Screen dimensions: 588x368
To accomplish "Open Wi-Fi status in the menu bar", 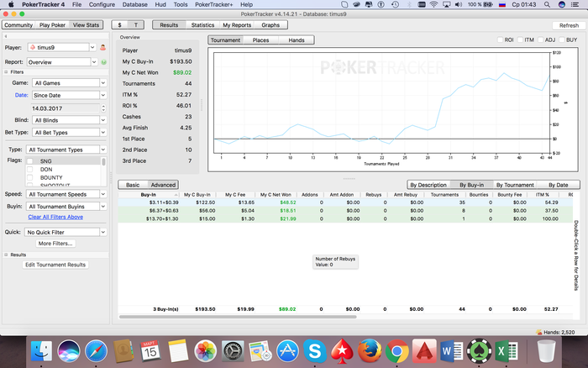I will (x=434, y=4).
